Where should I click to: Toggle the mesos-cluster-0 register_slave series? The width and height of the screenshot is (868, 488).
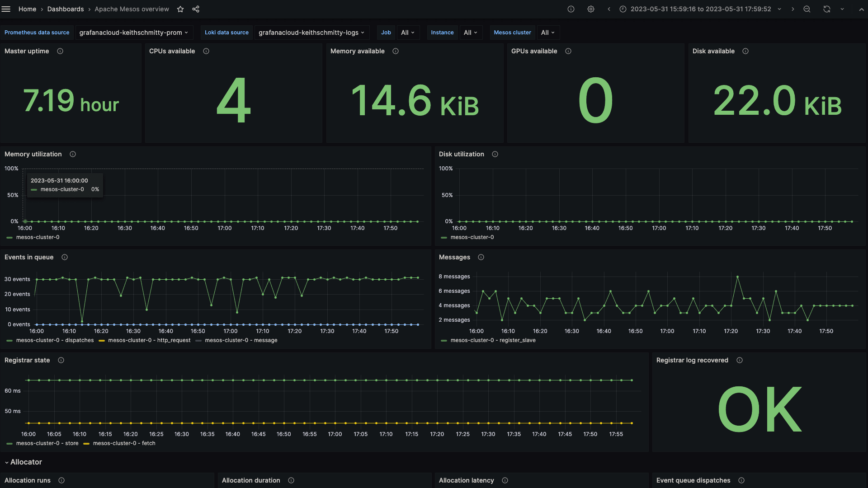[493, 340]
